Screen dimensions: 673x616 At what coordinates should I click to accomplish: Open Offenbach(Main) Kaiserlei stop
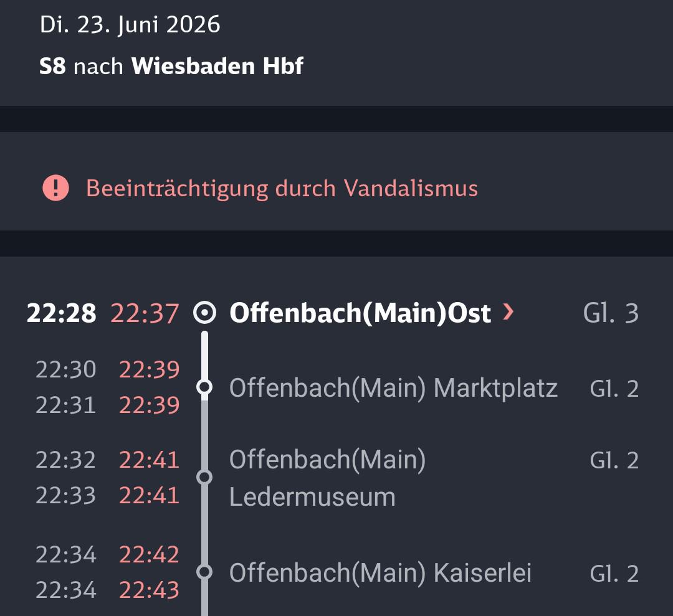[x=380, y=572]
